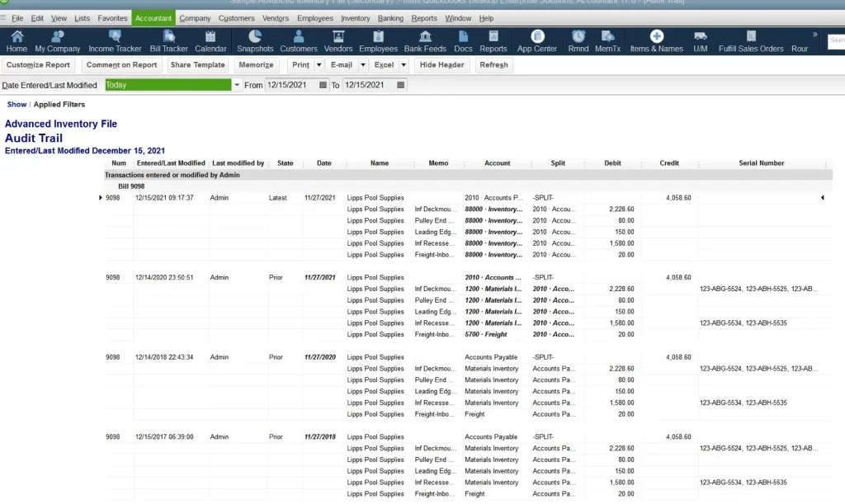845x504 pixels.
Task: Click the Memorize button
Action: pyautogui.click(x=256, y=65)
